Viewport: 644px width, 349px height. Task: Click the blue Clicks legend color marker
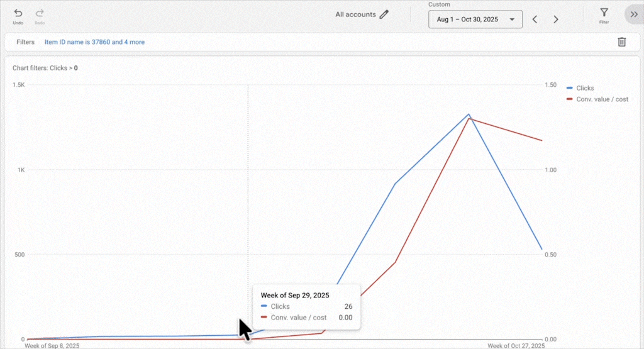tap(570, 89)
